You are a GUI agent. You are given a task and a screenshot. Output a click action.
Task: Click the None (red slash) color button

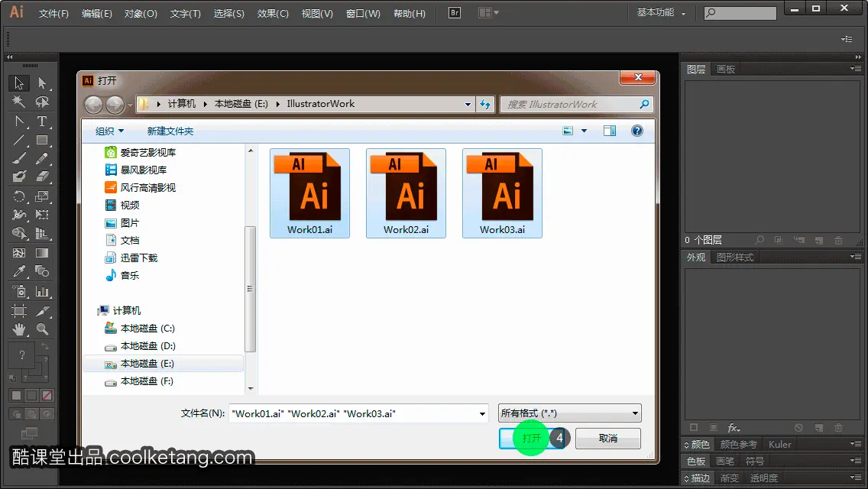click(x=47, y=396)
